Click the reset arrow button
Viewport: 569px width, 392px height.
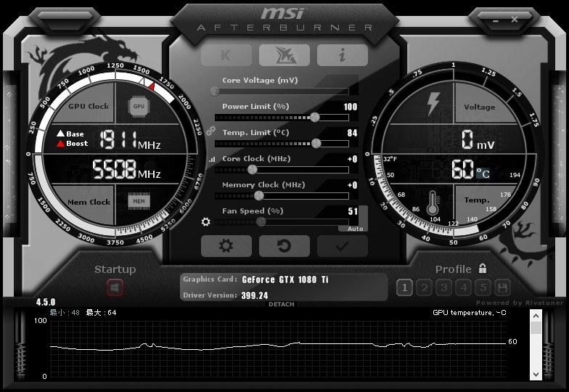click(x=284, y=245)
